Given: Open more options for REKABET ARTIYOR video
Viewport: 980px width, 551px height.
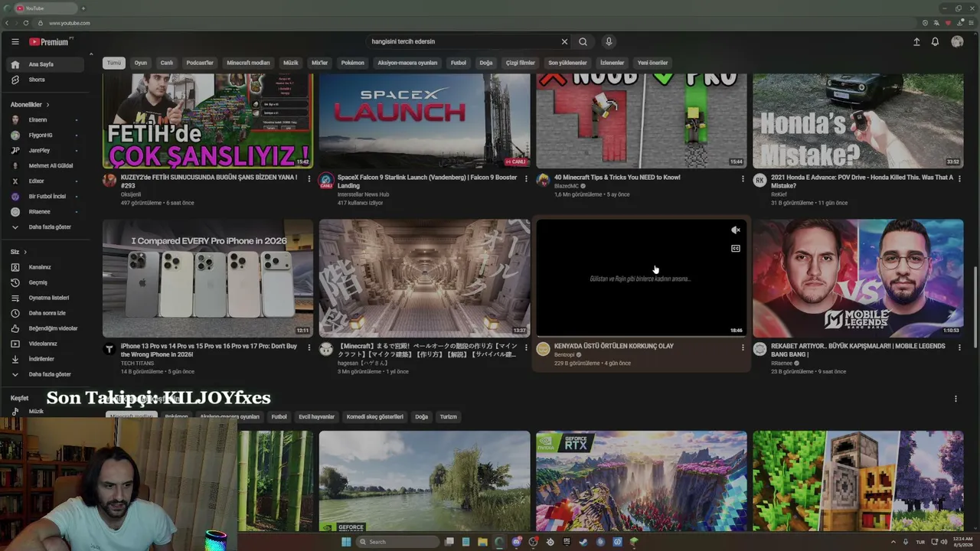Looking at the screenshot, I should click(959, 347).
